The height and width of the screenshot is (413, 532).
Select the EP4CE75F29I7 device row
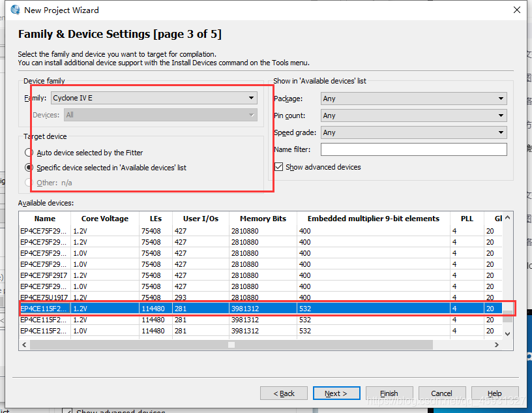click(x=261, y=275)
